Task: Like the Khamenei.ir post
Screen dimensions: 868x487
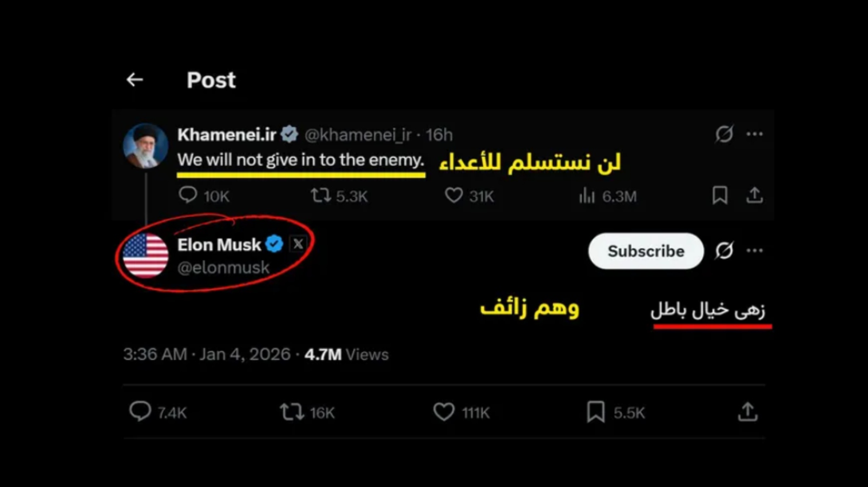Action: [453, 195]
